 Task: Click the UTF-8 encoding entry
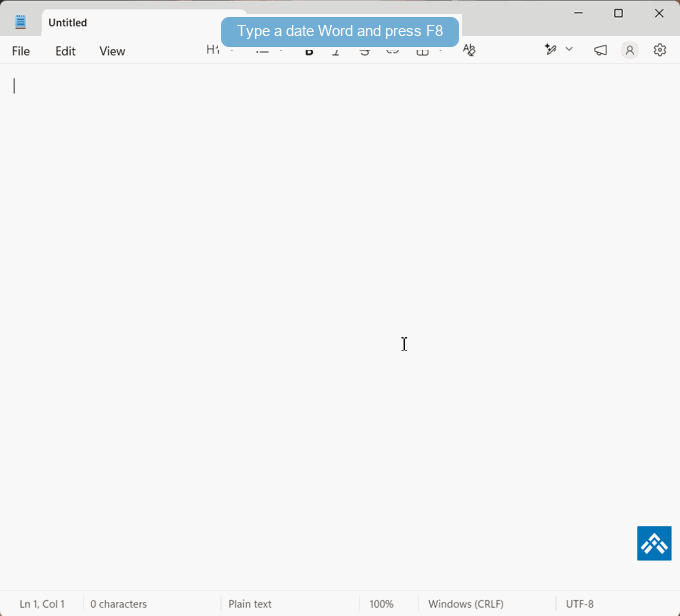click(x=580, y=604)
